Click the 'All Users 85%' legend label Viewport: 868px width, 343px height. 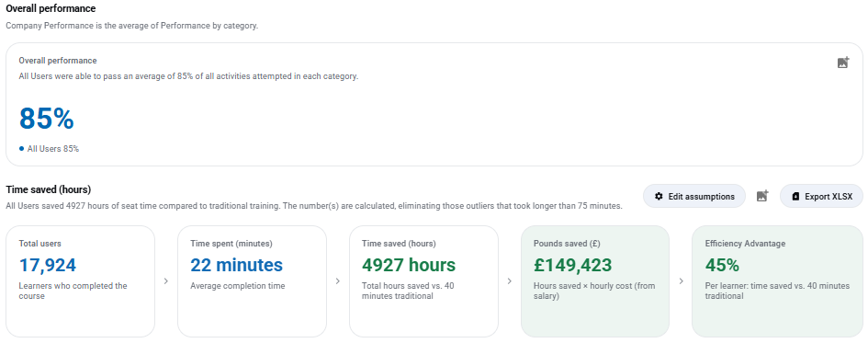[53, 148]
